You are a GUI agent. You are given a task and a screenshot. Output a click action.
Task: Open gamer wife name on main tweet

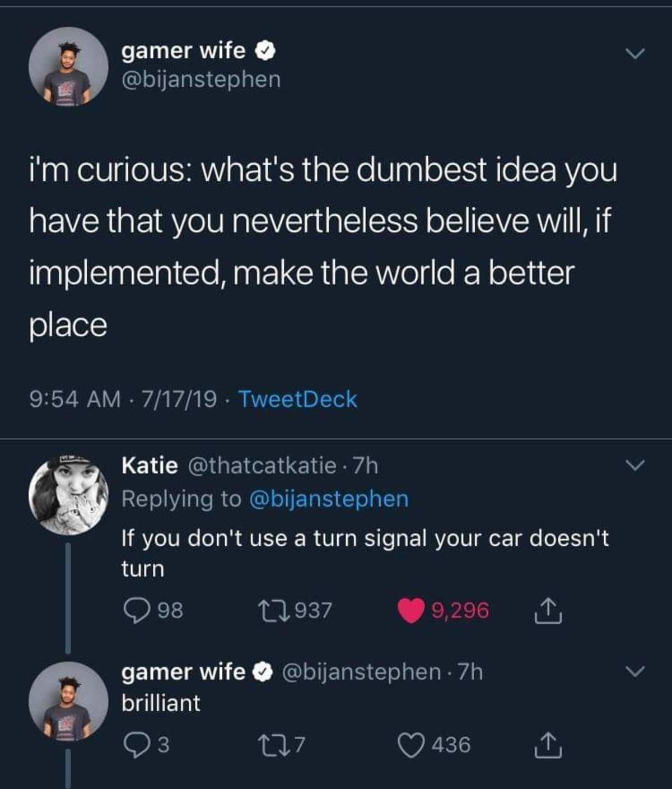pos(184,51)
